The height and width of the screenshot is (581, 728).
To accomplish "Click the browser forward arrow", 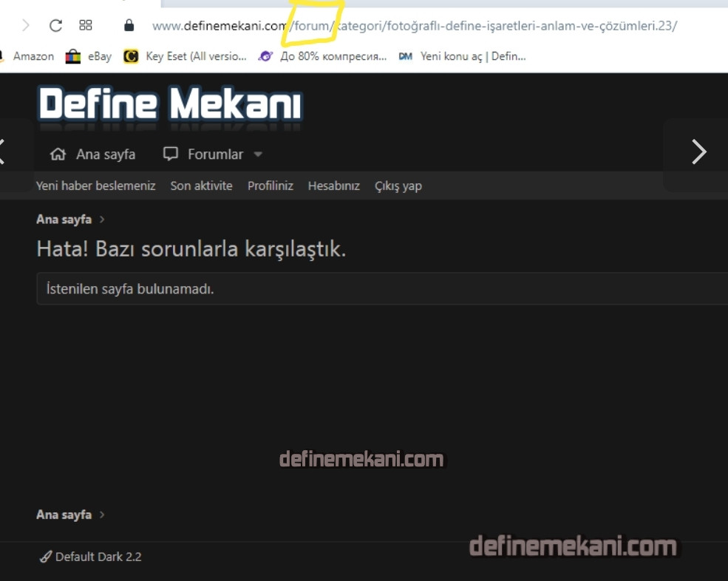I will pyautogui.click(x=26, y=26).
